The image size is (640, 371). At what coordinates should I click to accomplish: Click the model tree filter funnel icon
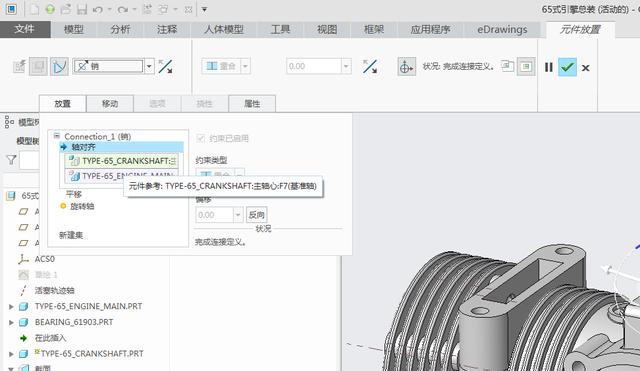11,160
